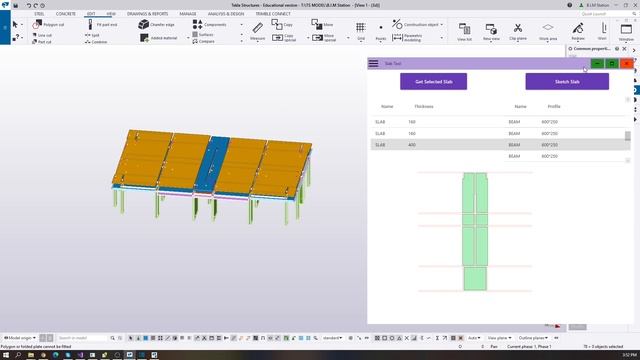640x360 pixels.
Task: Click the Redraw tool
Action: coord(578,32)
